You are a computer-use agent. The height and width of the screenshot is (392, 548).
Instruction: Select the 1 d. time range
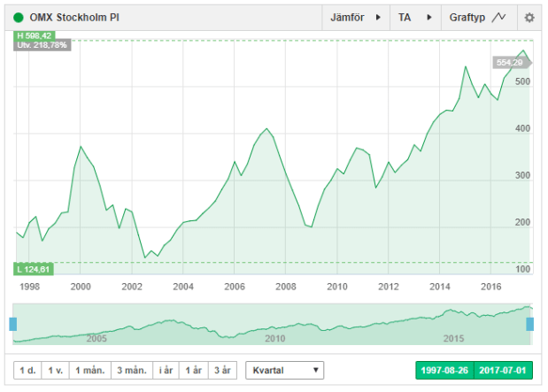tap(27, 370)
